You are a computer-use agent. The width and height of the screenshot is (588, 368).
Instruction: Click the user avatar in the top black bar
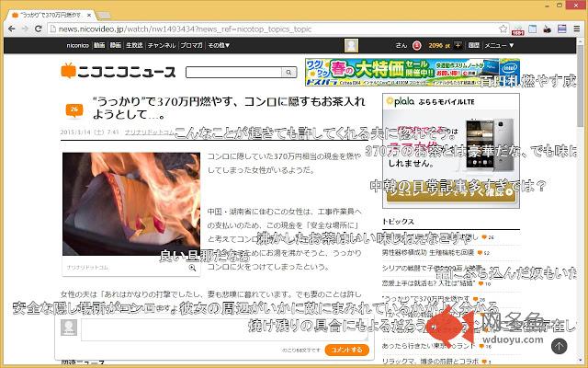pos(351,45)
